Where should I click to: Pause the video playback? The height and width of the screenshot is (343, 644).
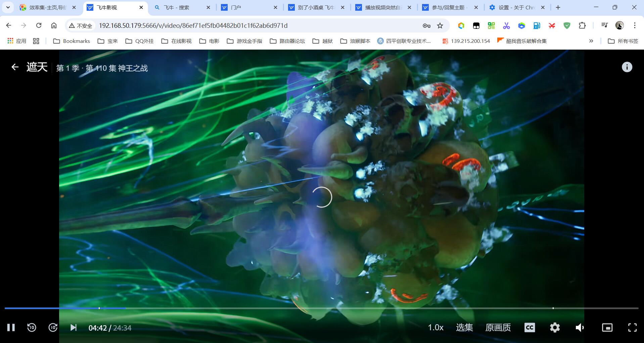pos(11,328)
